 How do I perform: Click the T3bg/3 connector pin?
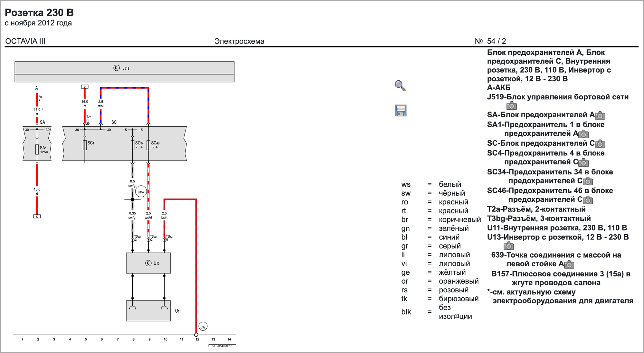132,239
